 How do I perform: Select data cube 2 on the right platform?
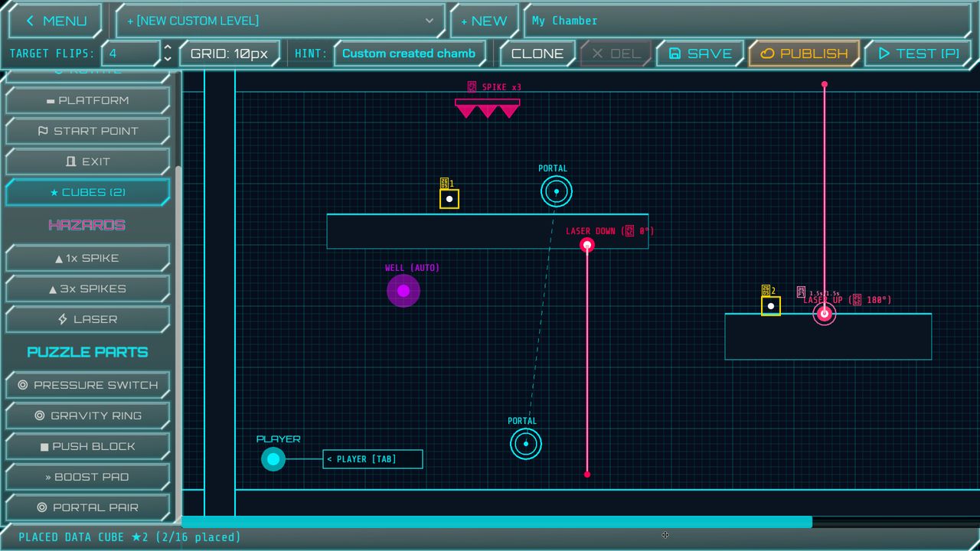click(771, 306)
